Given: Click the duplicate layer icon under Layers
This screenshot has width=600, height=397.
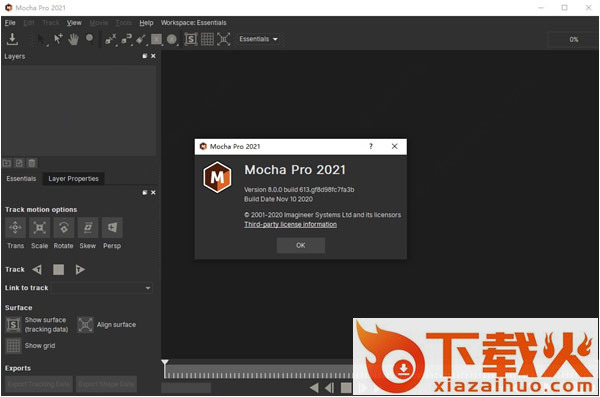Looking at the screenshot, I should (19, 163).
